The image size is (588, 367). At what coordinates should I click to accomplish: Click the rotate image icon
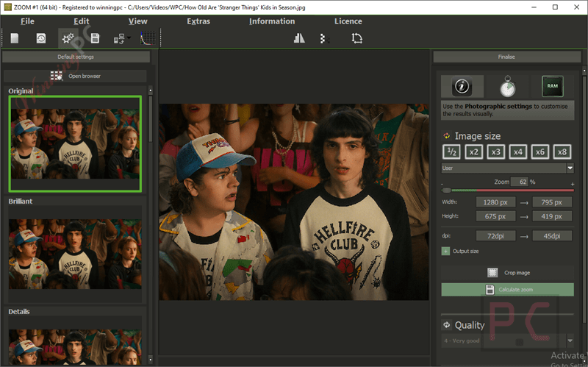[356, 38]
